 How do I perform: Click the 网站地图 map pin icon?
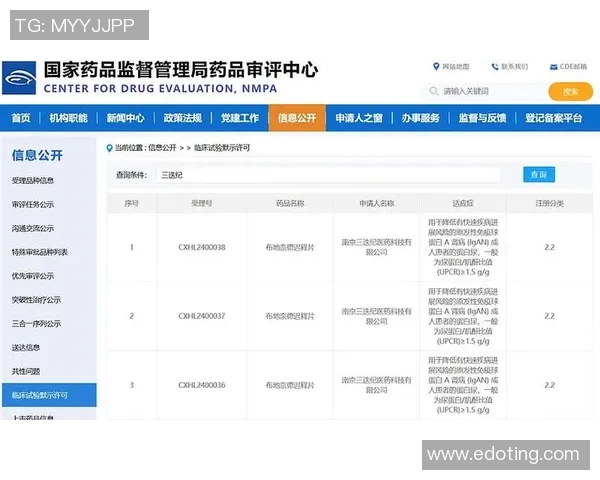(x=436, y=67)
